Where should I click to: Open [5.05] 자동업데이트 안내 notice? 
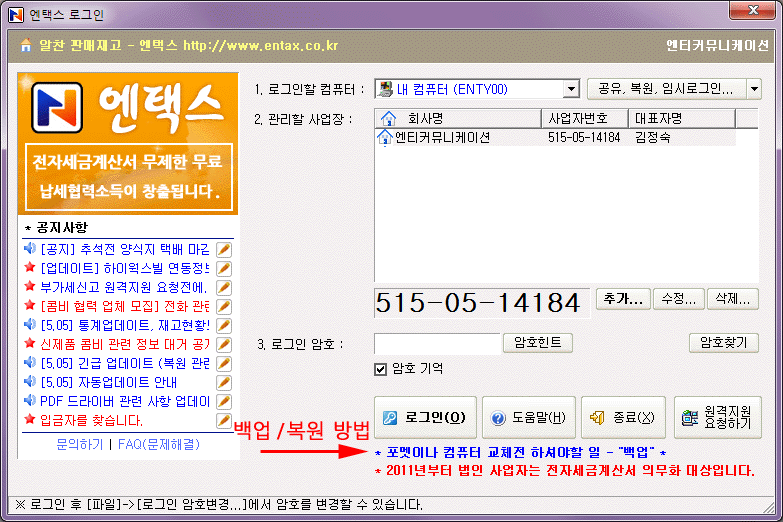point(109,382)
